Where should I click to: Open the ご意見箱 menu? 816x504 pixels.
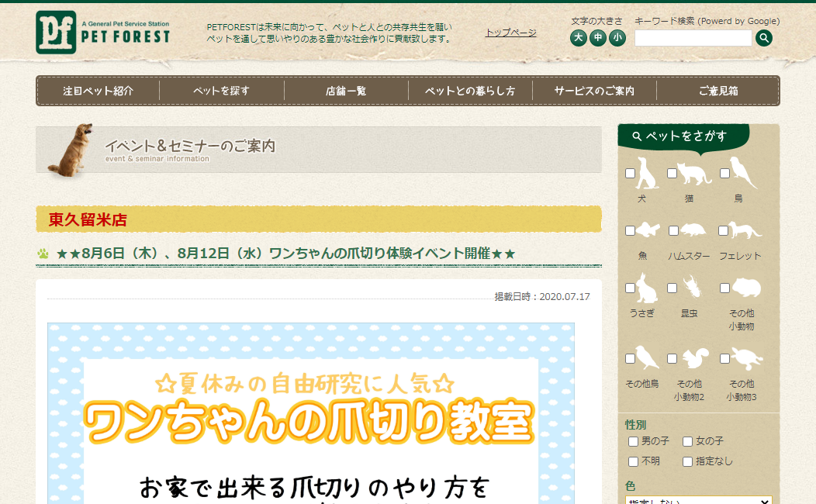coord(718,91)
